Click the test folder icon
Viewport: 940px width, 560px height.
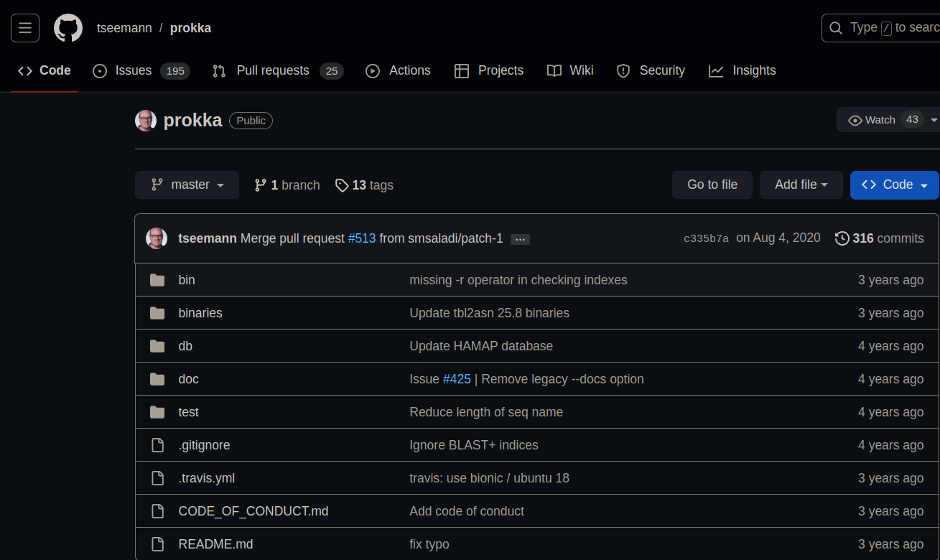coord(157,412)
